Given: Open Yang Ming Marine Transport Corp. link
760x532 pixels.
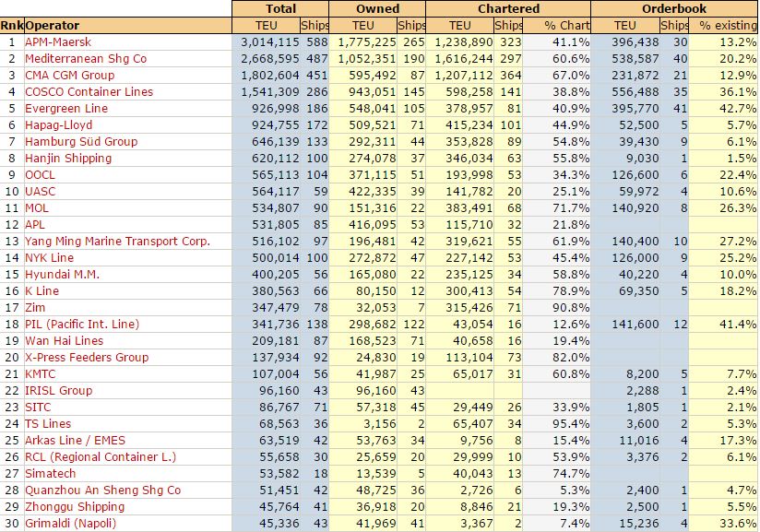Looking at the screenshot, I should tap(118, 242).
